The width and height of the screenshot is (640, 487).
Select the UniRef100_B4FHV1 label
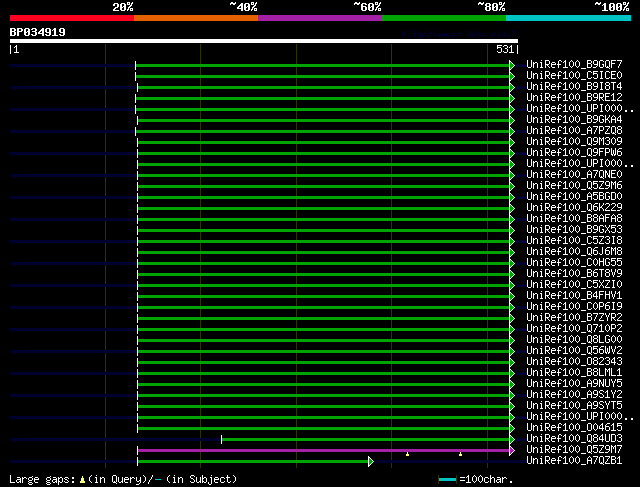pyautogui.click(x=574, y=296)
